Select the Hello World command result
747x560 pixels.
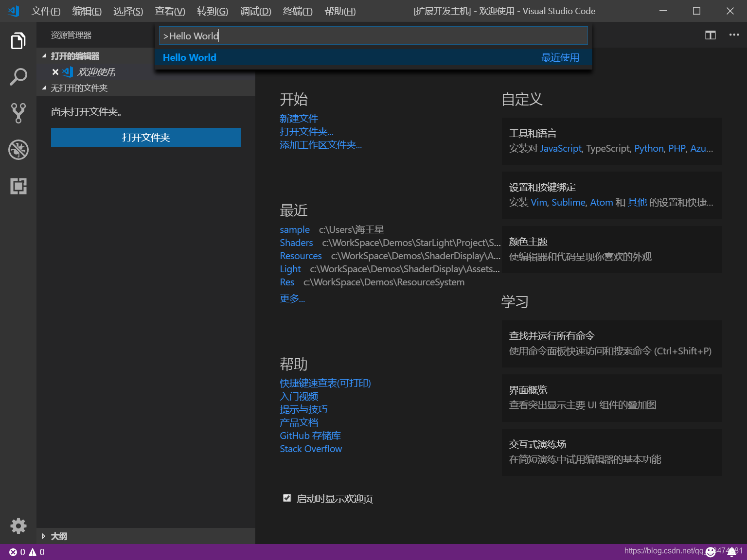[373, 57]
